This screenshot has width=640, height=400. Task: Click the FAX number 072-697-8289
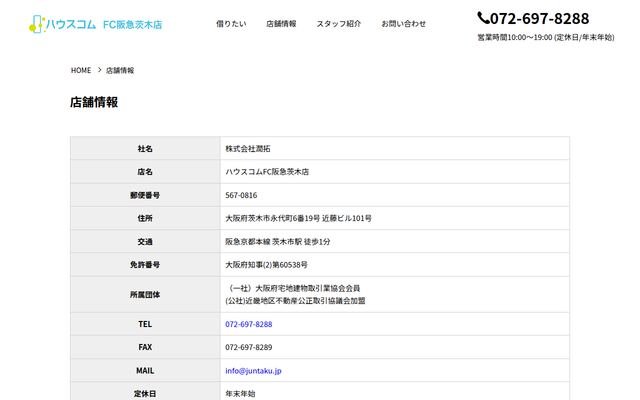point(249,347)
